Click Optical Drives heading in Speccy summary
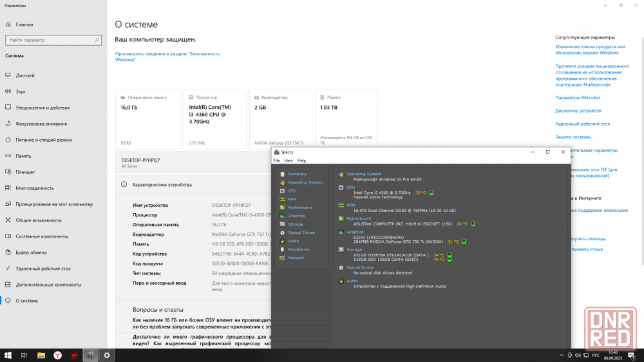644x362 pixels. 360,267
